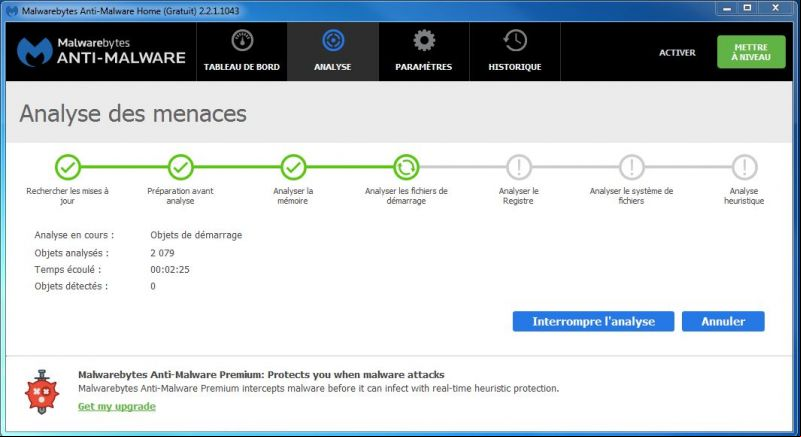Open the Historique clock icon

(515, 40)
